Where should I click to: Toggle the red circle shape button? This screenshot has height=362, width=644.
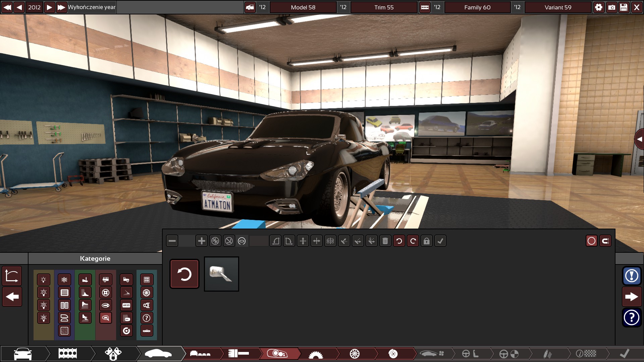click(592, 241)
